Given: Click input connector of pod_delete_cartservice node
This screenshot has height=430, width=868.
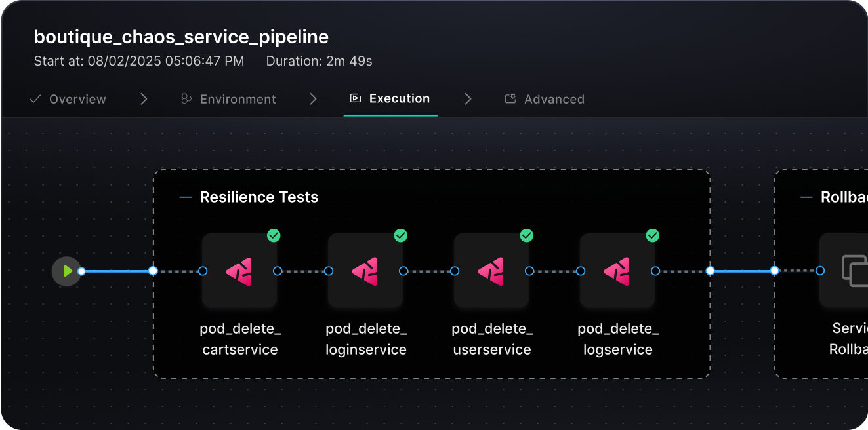Looking at the screenshot, I should (203, 271).
